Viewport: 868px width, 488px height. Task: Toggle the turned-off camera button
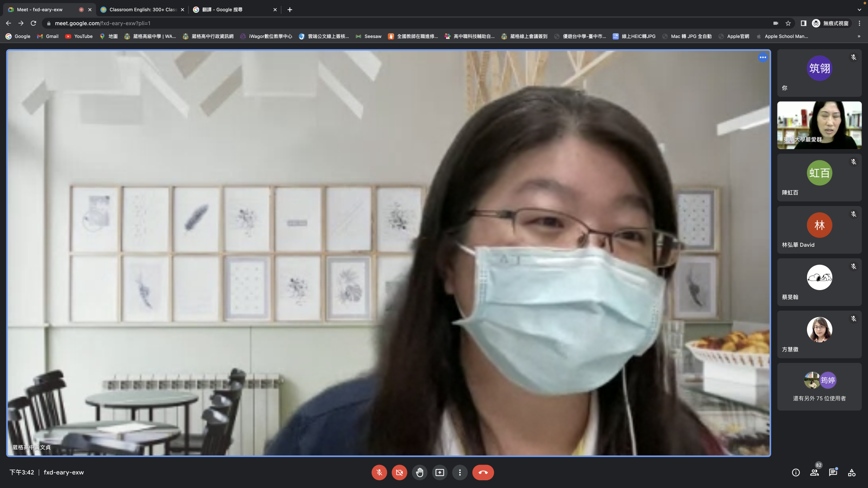pos(399,472)
